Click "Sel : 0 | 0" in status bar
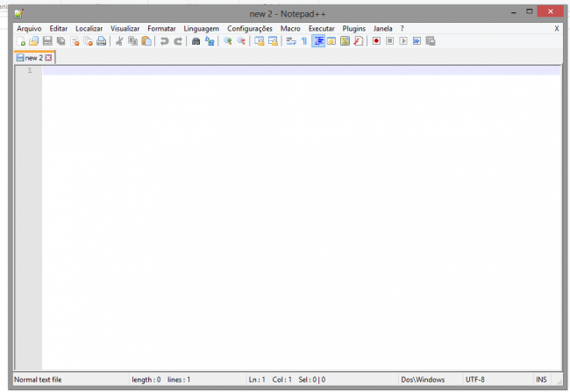Viewport: 570px width, 392px height. tap(312, 380)
